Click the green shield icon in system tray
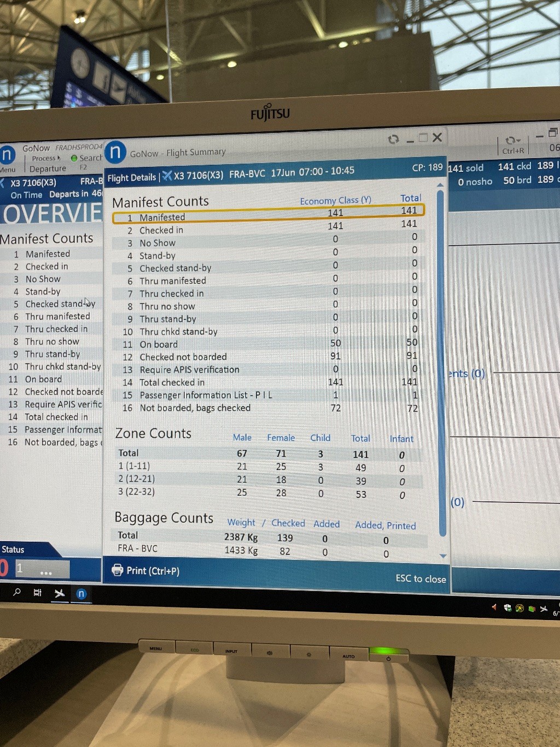560x747 pixels. pyautogui.click(x=508, y=607)
